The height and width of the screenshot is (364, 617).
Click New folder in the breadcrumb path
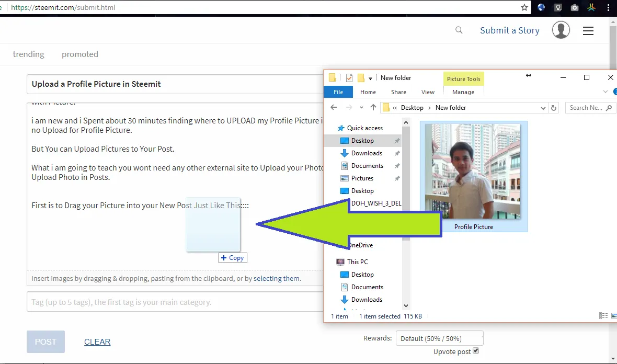point(451,107)
